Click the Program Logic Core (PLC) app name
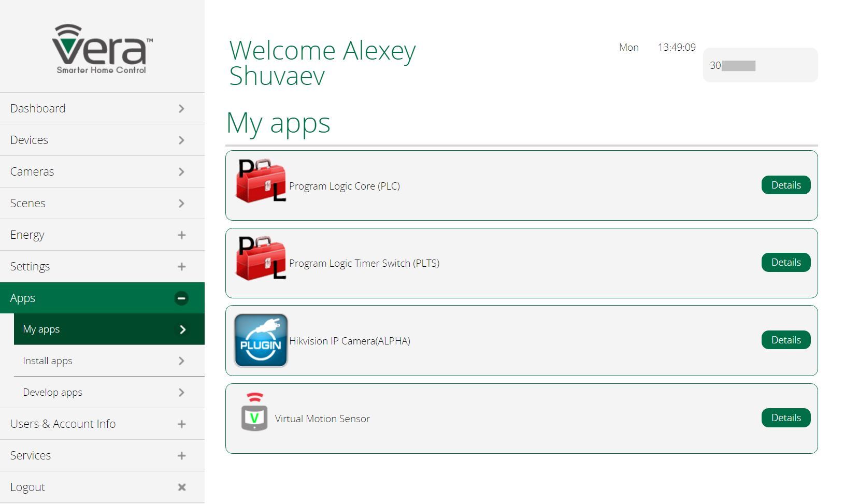The height and width of the screenshot is (504, 859). pos(345,186)
